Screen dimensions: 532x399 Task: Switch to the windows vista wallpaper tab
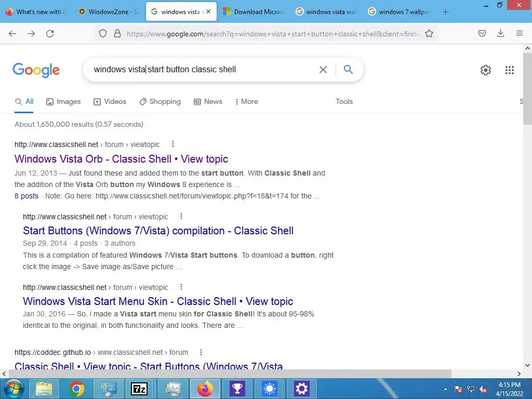click(326, 12)
